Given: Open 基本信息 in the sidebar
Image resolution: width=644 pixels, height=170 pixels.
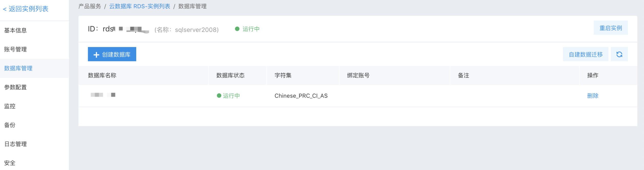Looking at the screenshot, I should coord(15,30).
